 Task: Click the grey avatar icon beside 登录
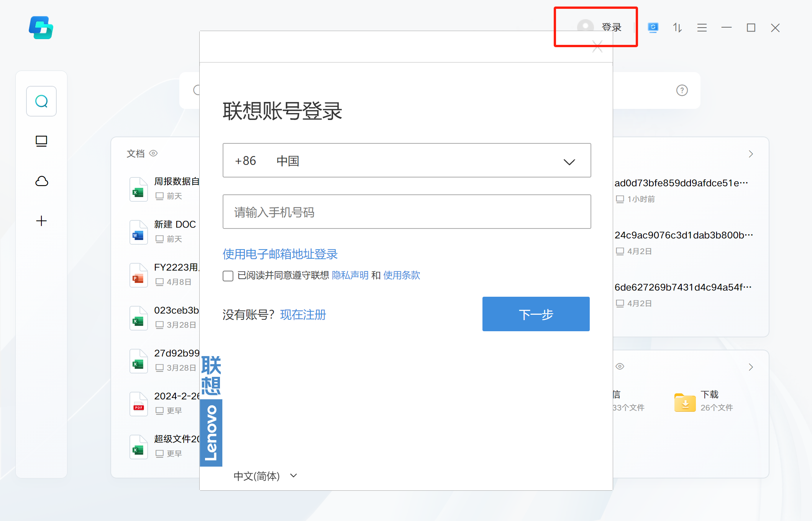pos(585,27)
